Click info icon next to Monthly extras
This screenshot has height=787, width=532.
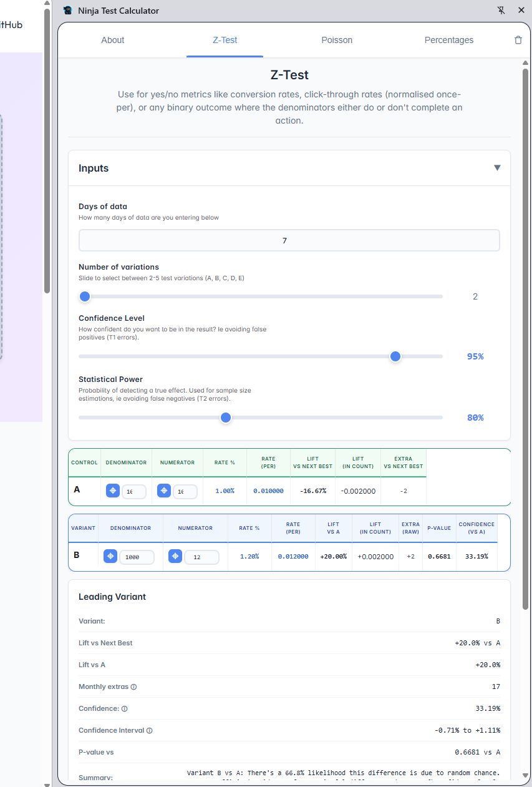pyautogui.click(x=133, y=687)
